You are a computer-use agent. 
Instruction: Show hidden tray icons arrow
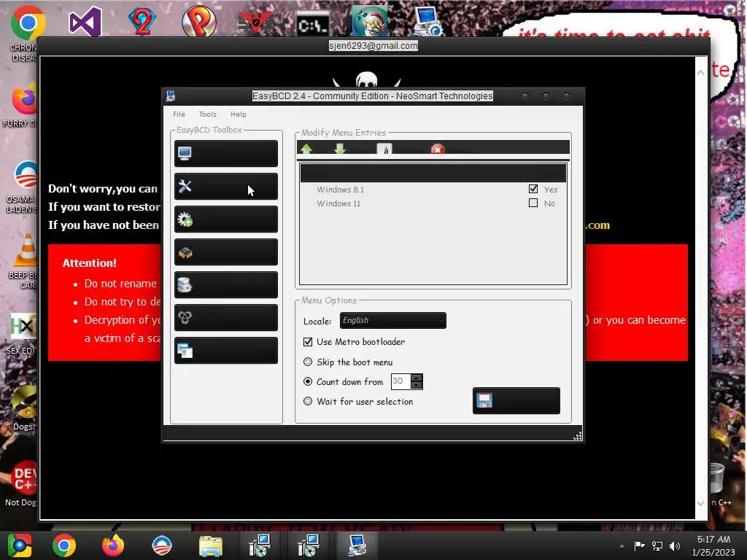(622, 546)
